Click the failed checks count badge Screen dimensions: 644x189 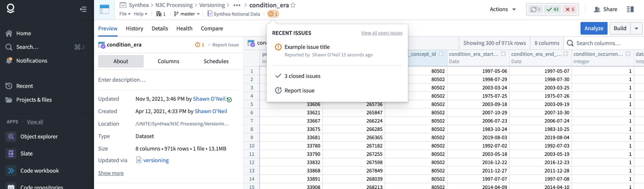click(x=570, y=9)
